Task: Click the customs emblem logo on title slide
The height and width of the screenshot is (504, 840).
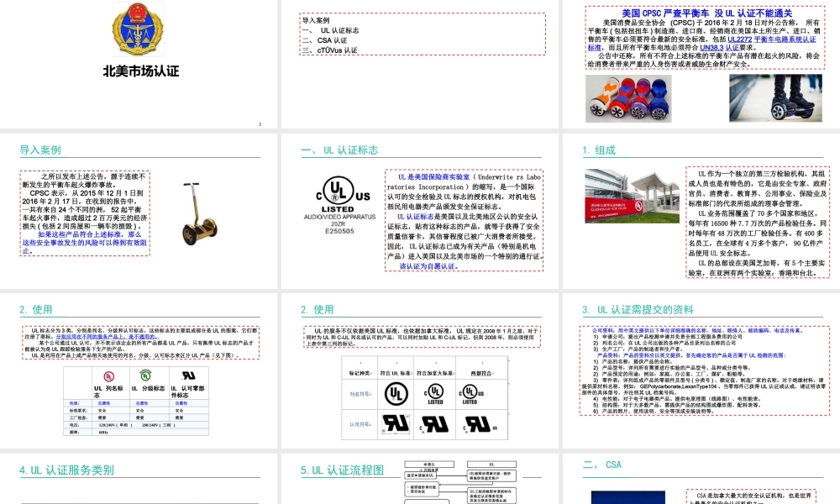Action: tap(137, 29)
